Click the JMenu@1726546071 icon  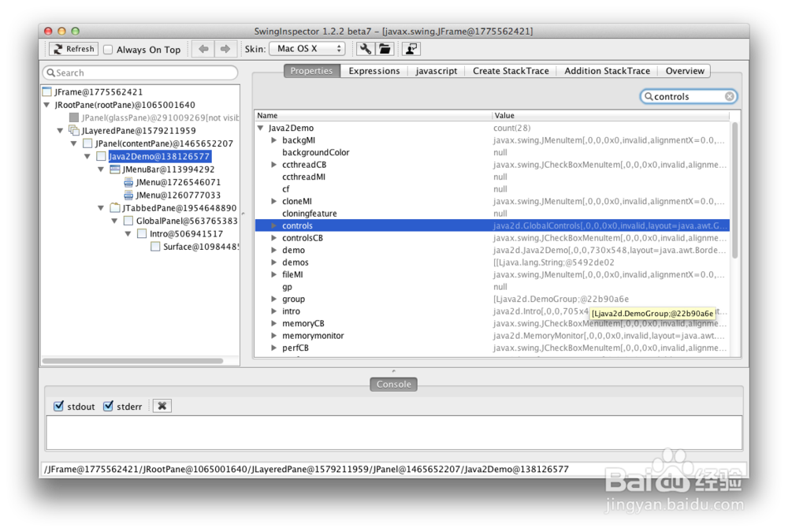[128, 182]
